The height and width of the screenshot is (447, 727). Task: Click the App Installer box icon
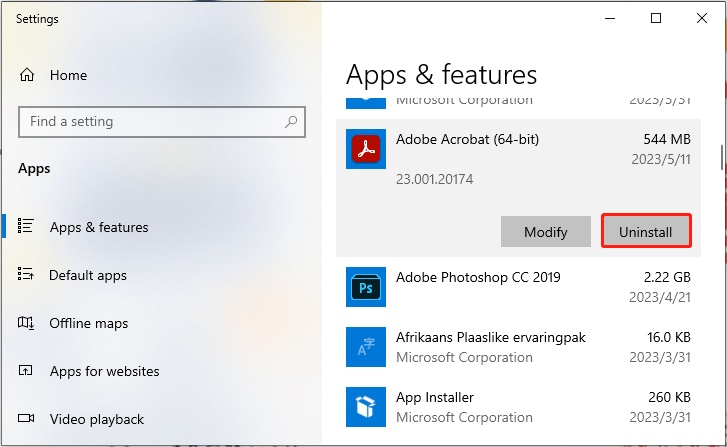366,407
